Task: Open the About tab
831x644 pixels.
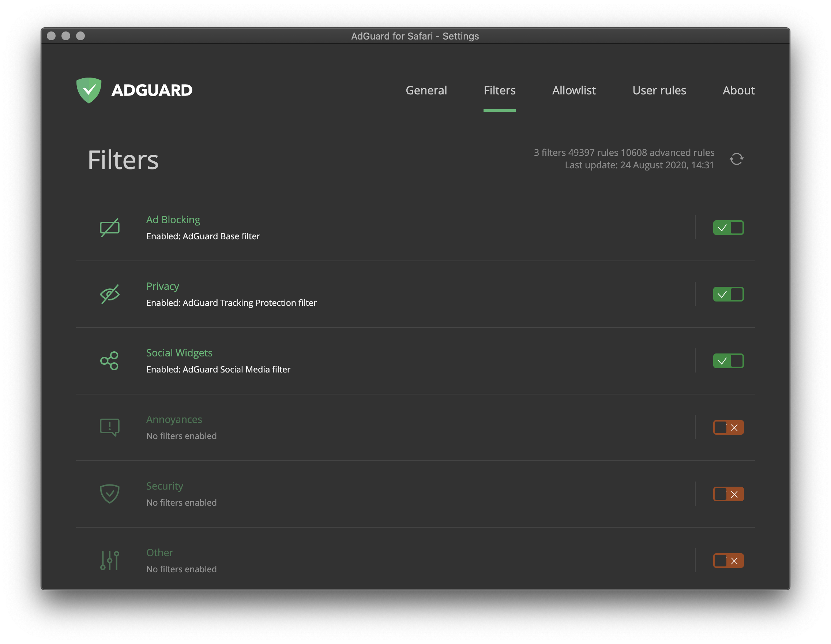Action: (x=738, y=90)
